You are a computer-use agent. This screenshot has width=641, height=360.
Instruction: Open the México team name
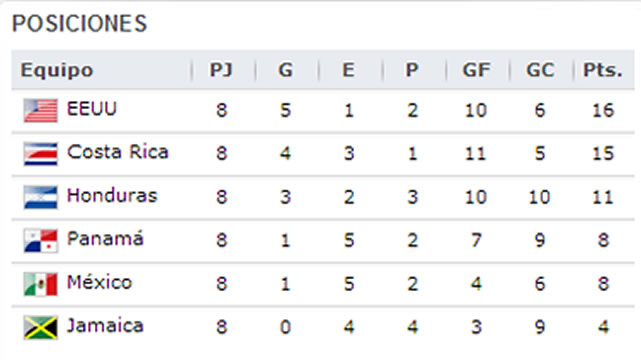point(99,282)
